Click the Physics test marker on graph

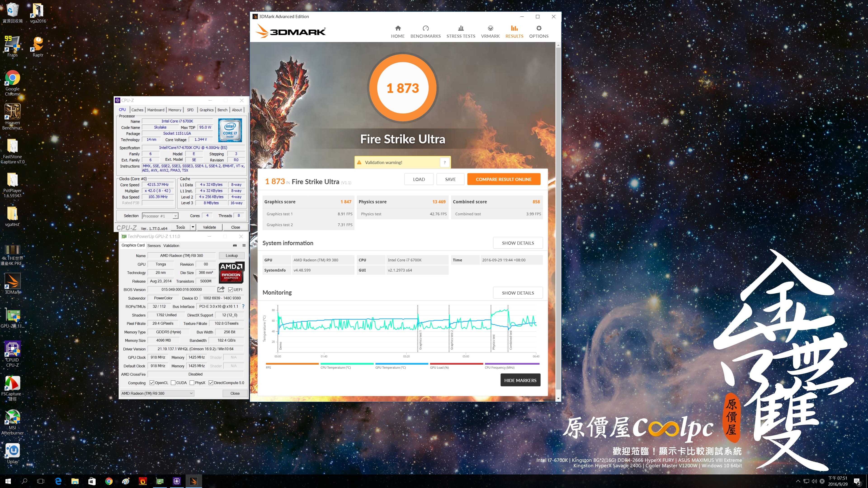493,342
